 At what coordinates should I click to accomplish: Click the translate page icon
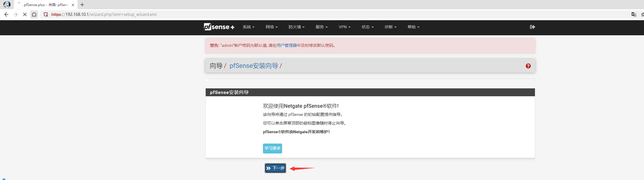[634, 14]
